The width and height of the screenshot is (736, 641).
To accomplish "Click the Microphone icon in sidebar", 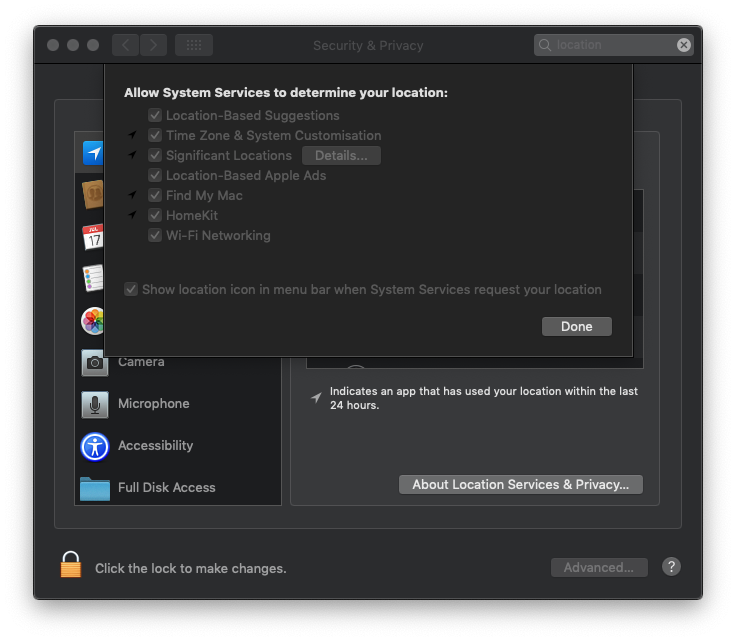I will [x=95, y=404].
